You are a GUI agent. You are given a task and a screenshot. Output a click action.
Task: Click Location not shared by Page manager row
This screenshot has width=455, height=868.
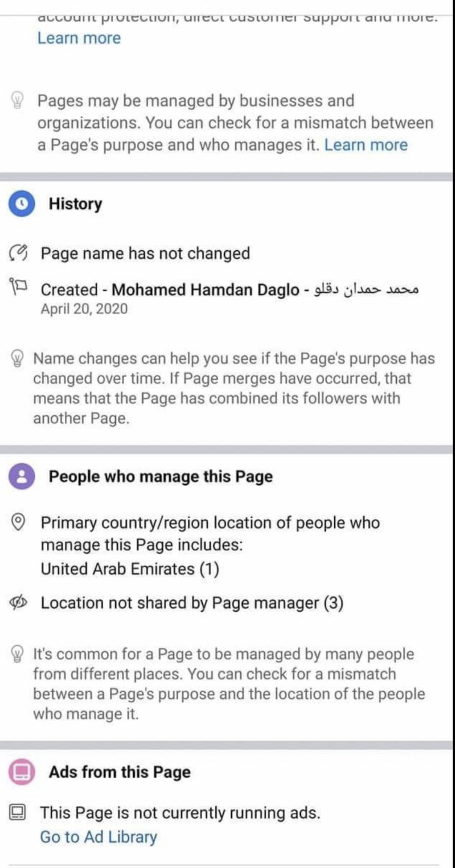[x=192, y=603]
